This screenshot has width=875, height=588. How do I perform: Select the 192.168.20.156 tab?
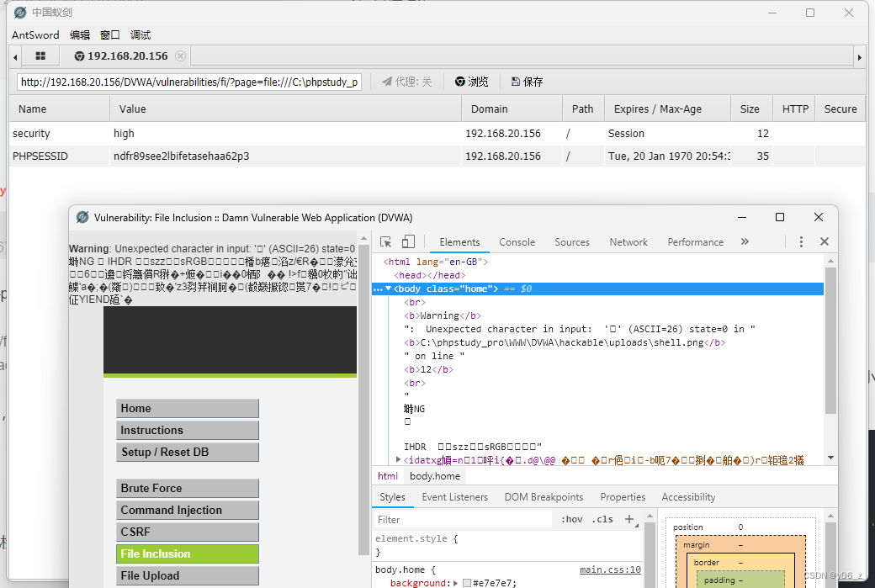point(127,56)
